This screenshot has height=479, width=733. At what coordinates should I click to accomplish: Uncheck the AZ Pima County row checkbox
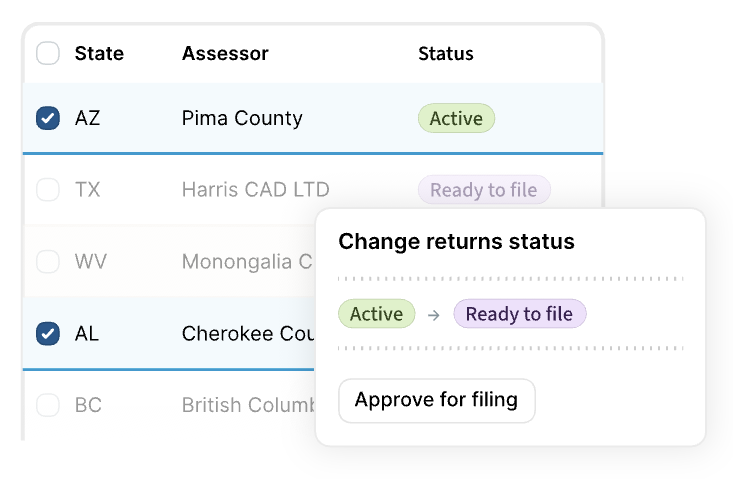pos(48,118)
